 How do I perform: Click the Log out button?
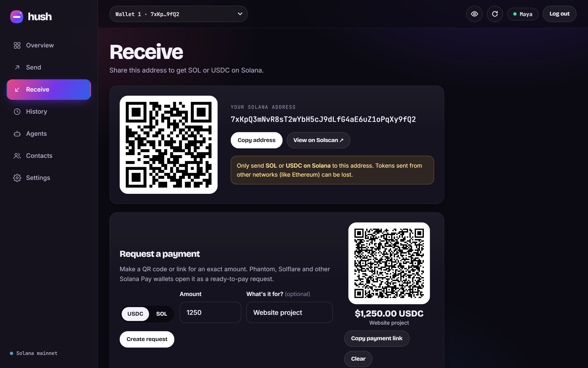pyautogui.click(x=559, y=14)
